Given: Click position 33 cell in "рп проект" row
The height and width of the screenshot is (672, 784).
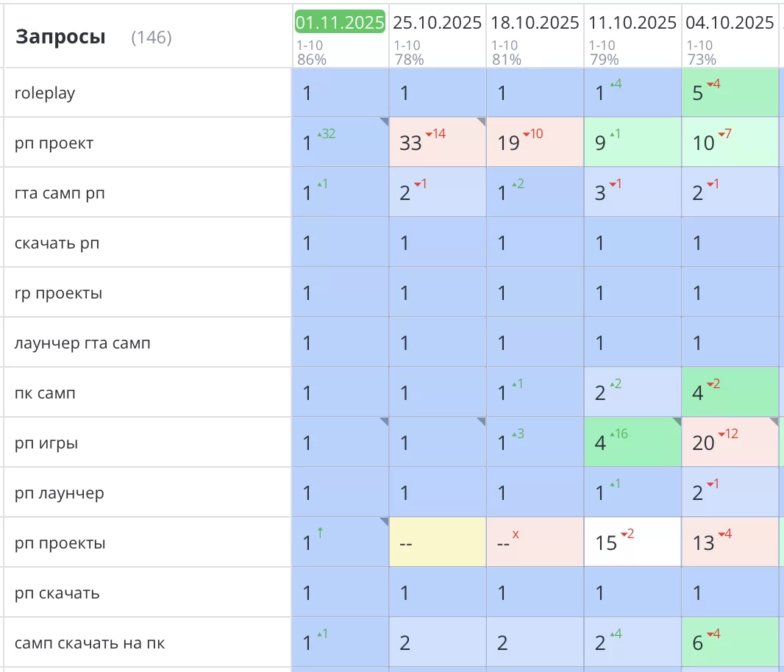Looking at the screenshot, I should (438, 143).
